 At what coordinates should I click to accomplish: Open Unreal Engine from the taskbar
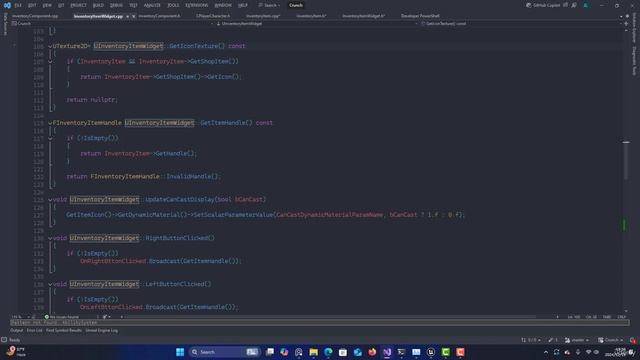[431, 352]
